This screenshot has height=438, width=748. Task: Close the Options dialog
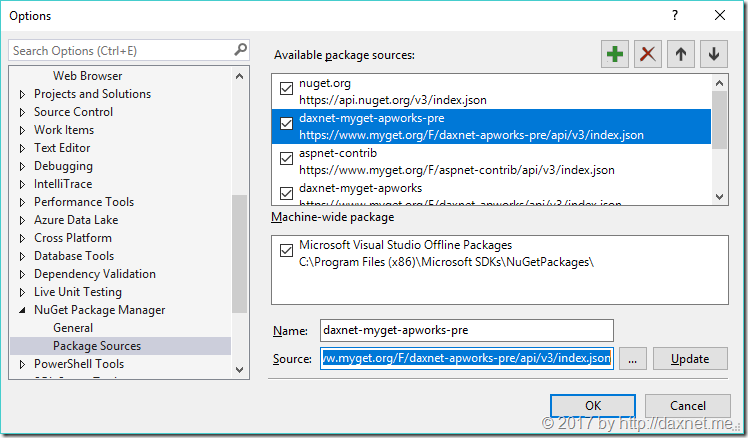point(720,15)
